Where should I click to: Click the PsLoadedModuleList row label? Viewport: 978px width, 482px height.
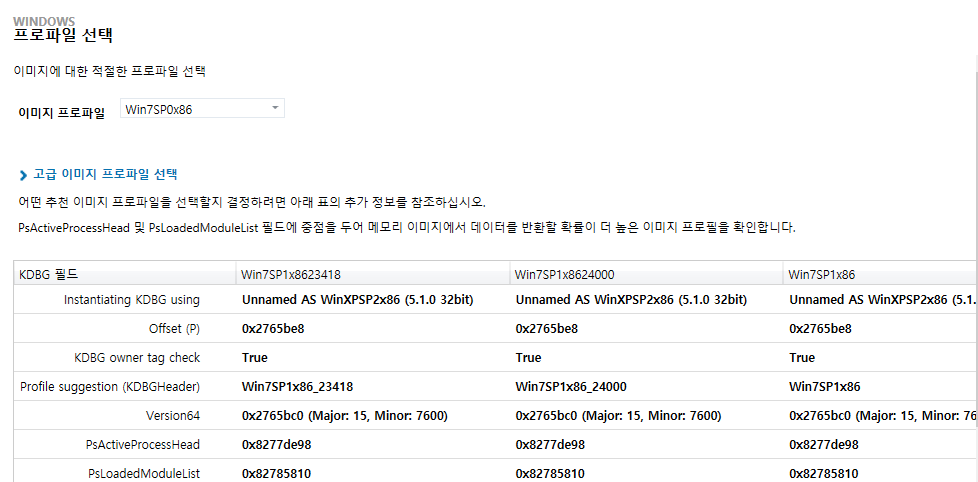point(144,474)
